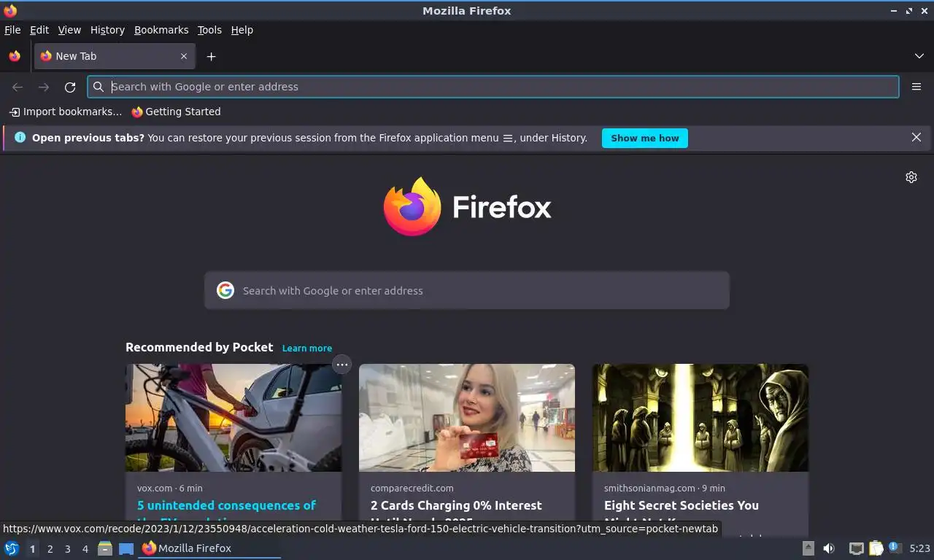Viewport: 934px width, 560px height.
Task: Open the comparecredit.com card thumbnail
Action: pos(467,418)
